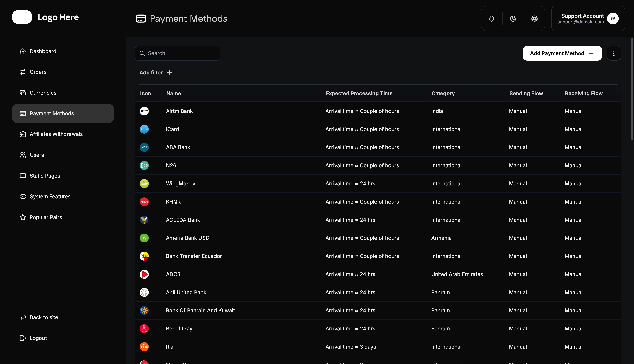Click the Airtm Bank logo icon
This screenshot has height=364, width=634.
click(144, 111)
